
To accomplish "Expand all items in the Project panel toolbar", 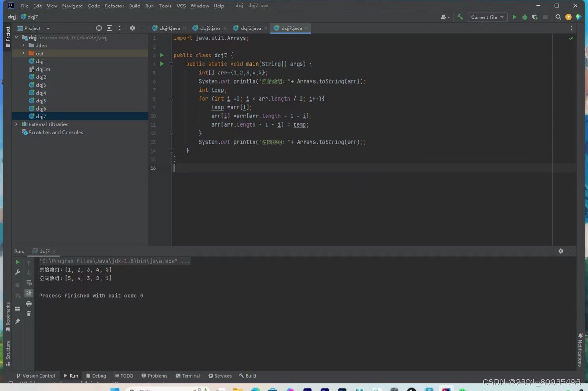I will 109,28.
